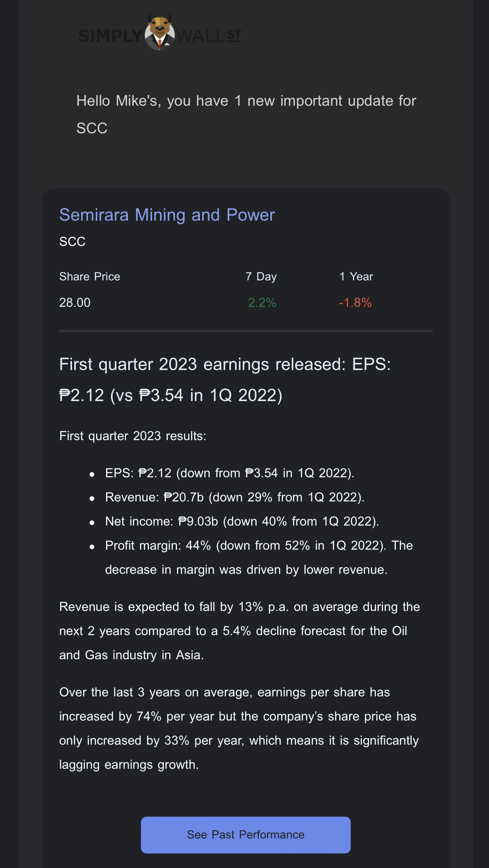Click the horizontal divider under share price data

(x=245, y=330)
